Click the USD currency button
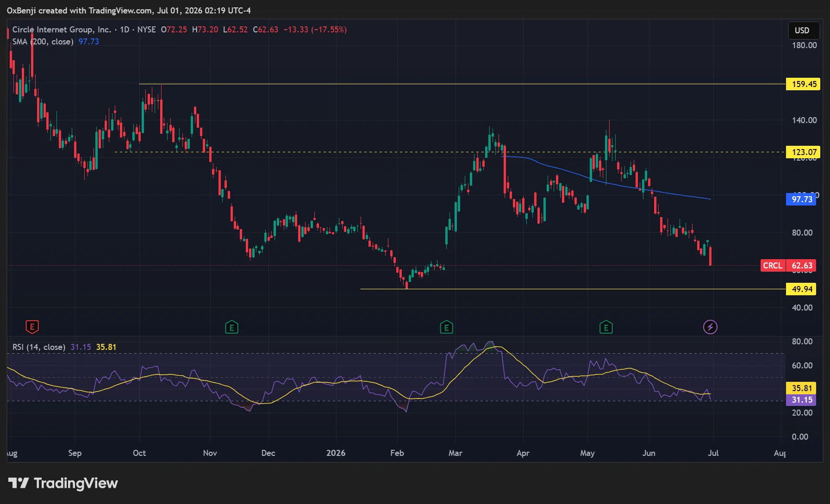 tap(804, 31)
